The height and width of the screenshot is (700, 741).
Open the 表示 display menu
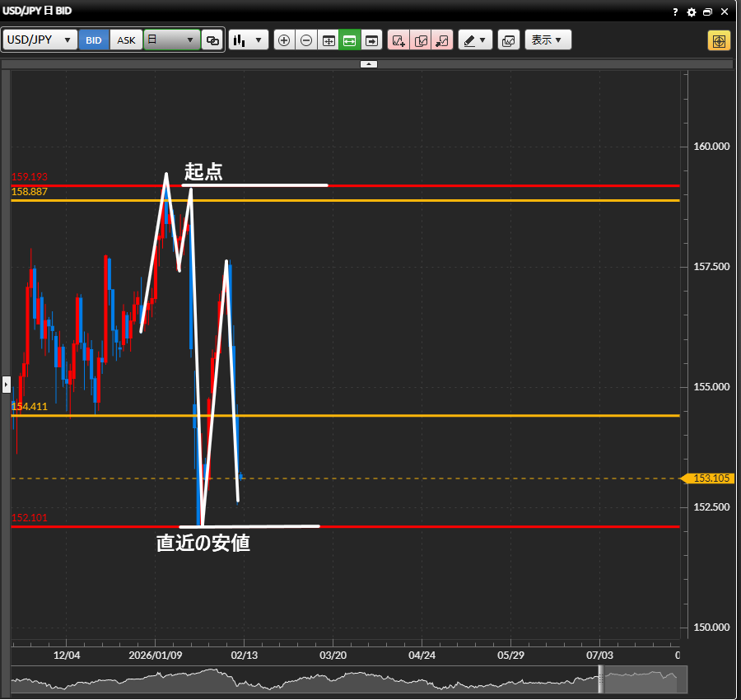click(548, 40)
